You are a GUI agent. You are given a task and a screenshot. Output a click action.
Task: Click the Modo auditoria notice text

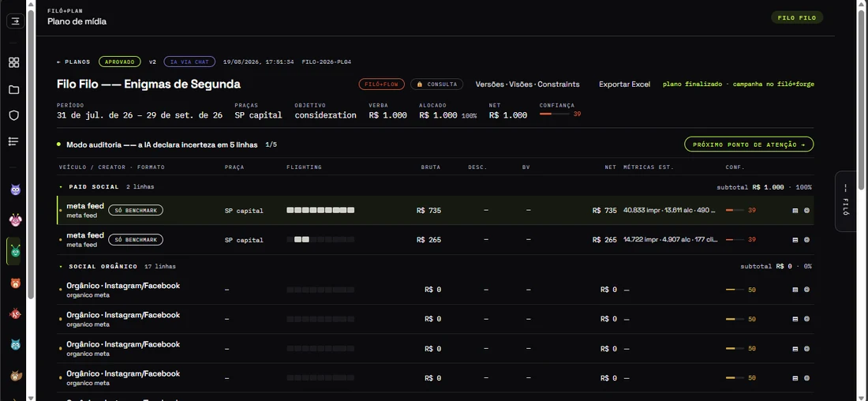[163, 144]
